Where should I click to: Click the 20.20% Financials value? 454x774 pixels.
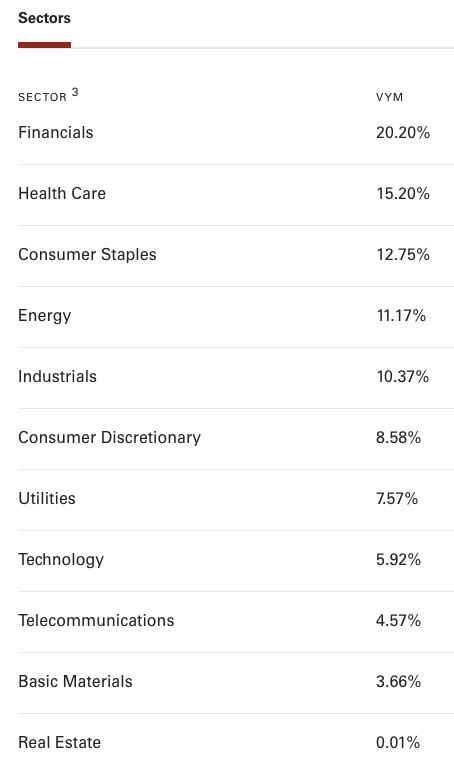pyautogui.click(x=403, y=133)
